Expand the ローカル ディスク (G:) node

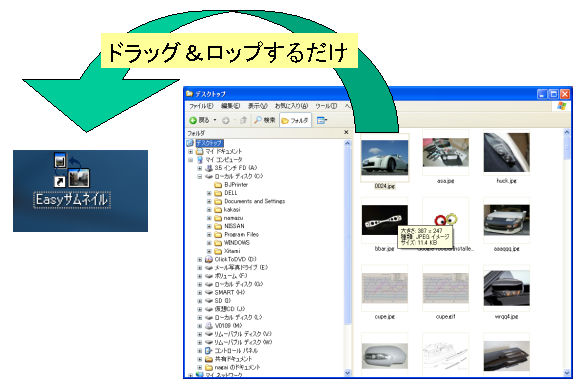(200, 284)
